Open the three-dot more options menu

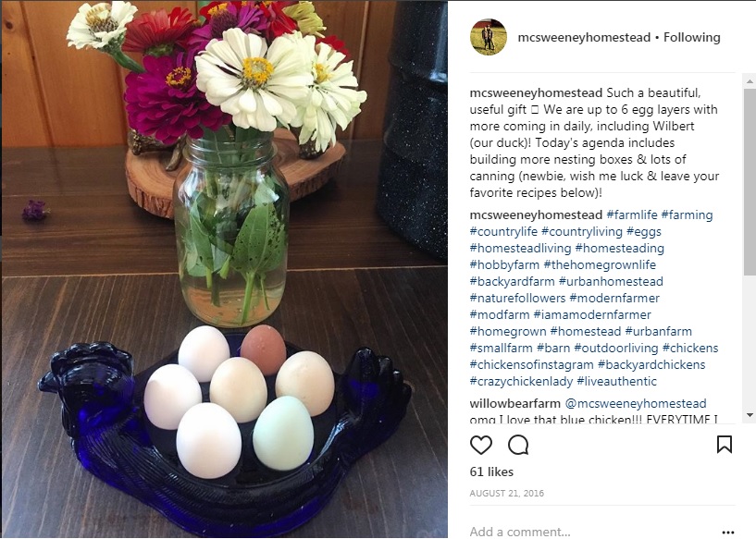pos(727,532)
